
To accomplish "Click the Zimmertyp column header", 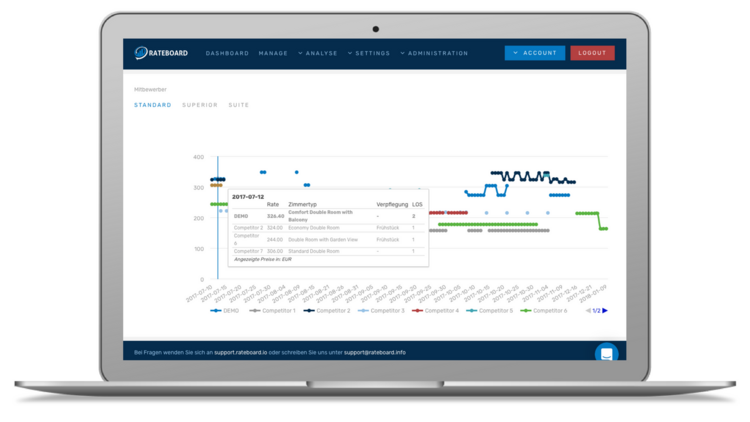I will point(302,204).
